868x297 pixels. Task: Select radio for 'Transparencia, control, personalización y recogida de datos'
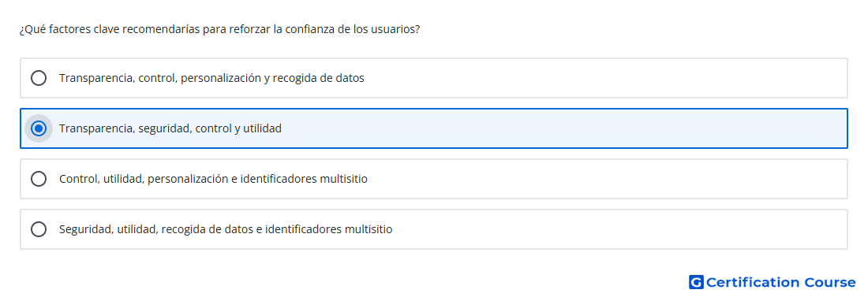tap(39, 78)
